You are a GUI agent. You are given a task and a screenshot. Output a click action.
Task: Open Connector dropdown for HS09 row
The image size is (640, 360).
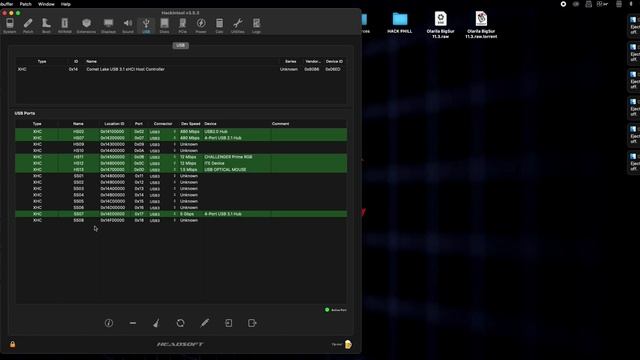coord(163,144)
